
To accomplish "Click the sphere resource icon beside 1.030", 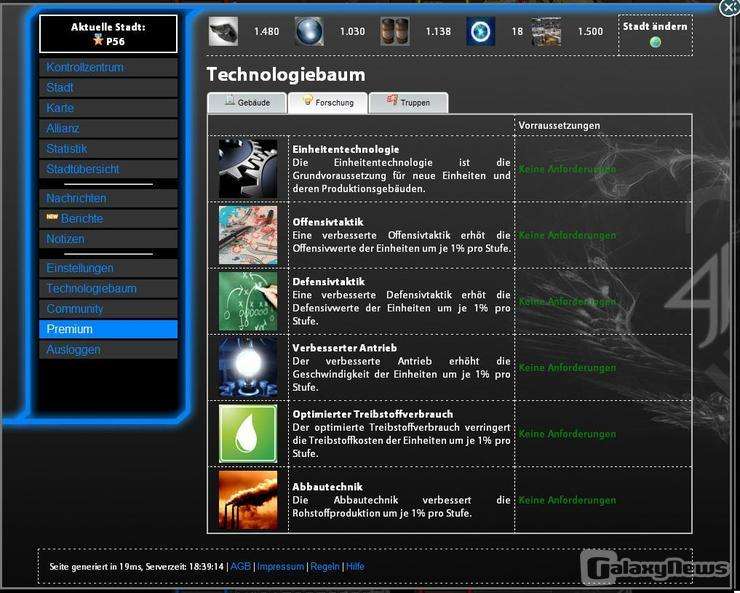I will coord(309,31).
